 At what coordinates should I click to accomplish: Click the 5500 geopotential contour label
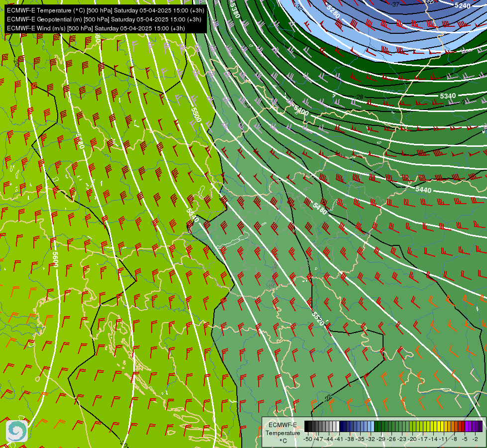(x=196, y=114)
